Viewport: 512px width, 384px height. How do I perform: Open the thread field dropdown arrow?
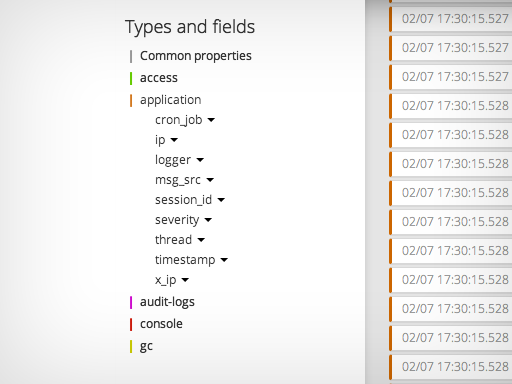[201, 240]
